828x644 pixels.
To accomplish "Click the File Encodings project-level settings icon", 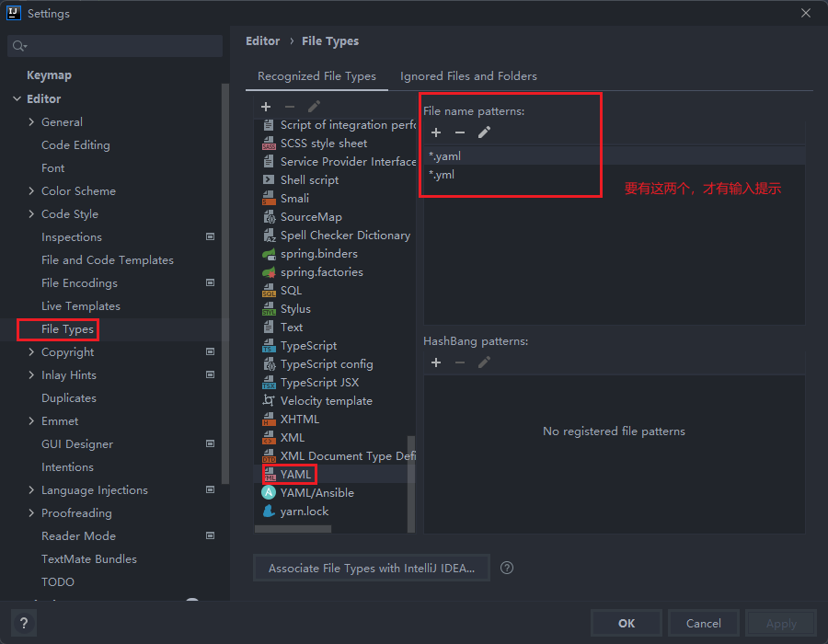I will [x=210, y=283].
